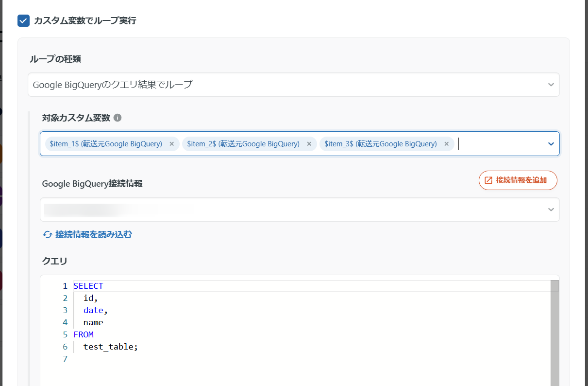This screenshot has height=386, width=588.
Task: Click the info icon beside 対象カスタム変数
Action: pyautogui.click(x=118, y=118)
